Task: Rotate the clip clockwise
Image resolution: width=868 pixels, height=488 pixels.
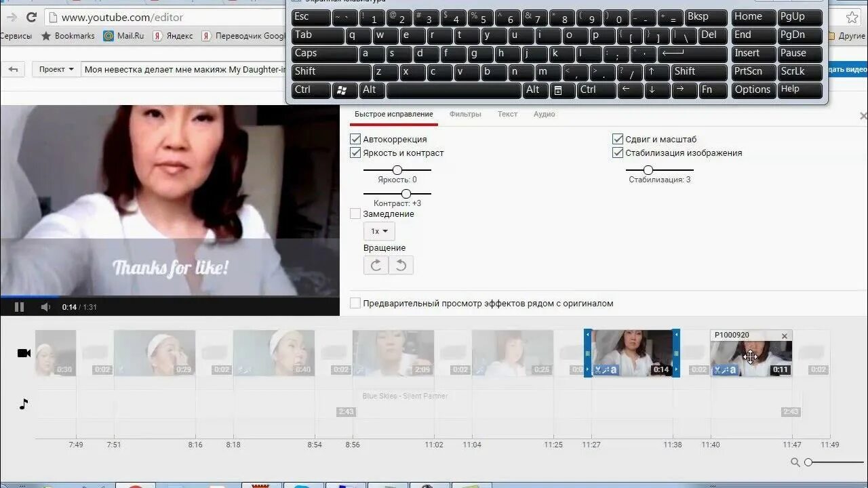Action: pyautogui.click(x=376, y=265)
